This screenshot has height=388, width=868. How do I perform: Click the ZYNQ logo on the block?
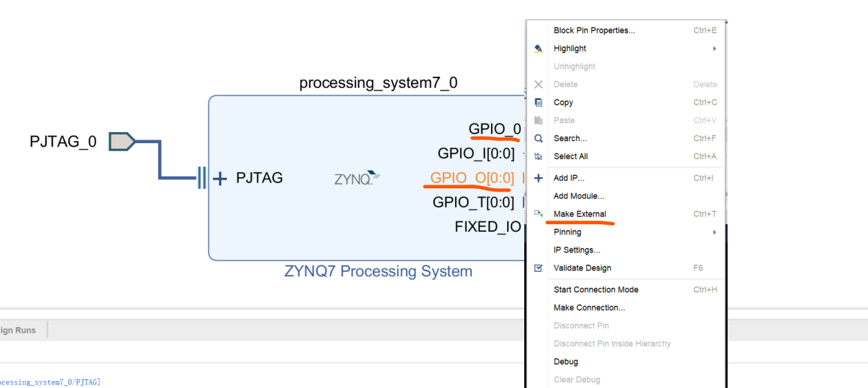tap(357, 178)
